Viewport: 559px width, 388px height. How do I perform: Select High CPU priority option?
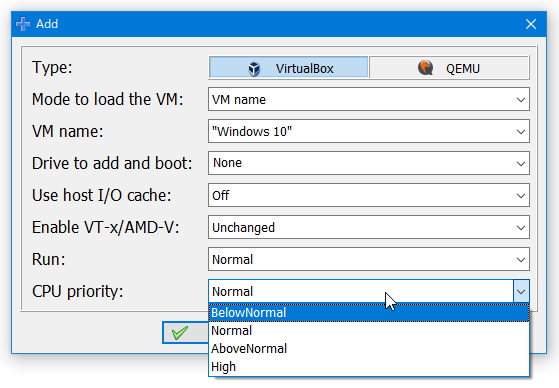[x=369, y=367]
